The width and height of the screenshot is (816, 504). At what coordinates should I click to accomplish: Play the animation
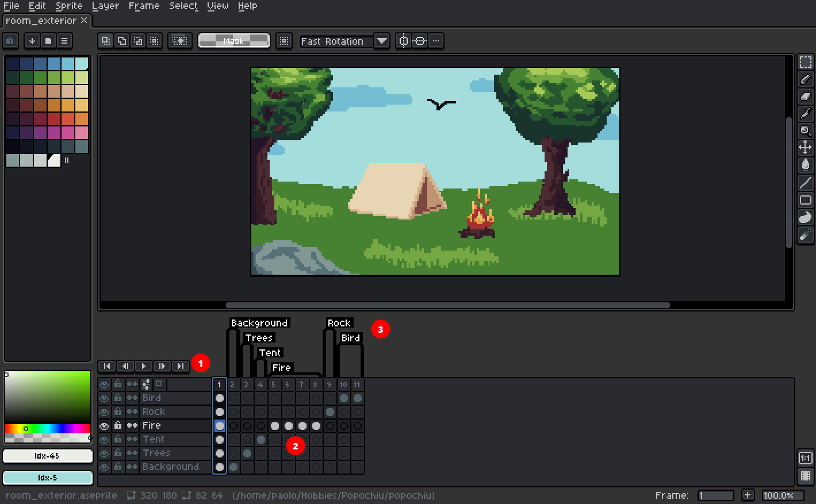click(x=144, y=366)
